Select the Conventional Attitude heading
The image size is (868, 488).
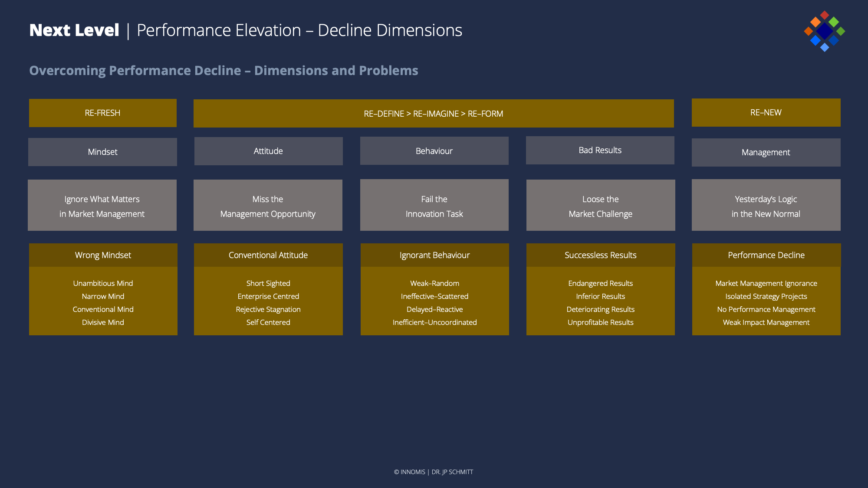(x=268, y=255)
